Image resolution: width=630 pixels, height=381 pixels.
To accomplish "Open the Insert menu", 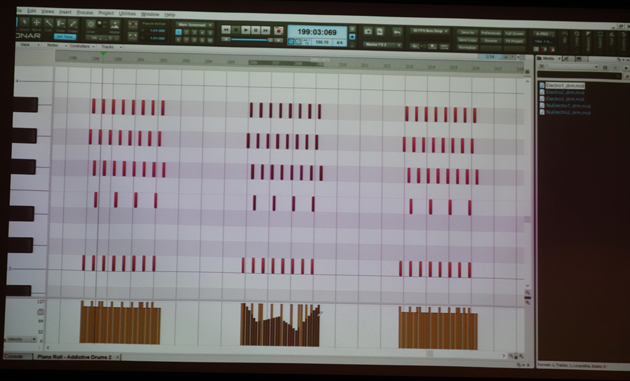I will (65, 12).
